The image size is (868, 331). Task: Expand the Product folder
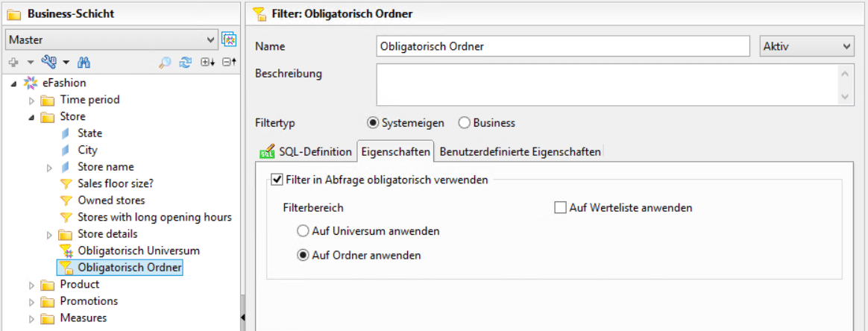(31, 285)
